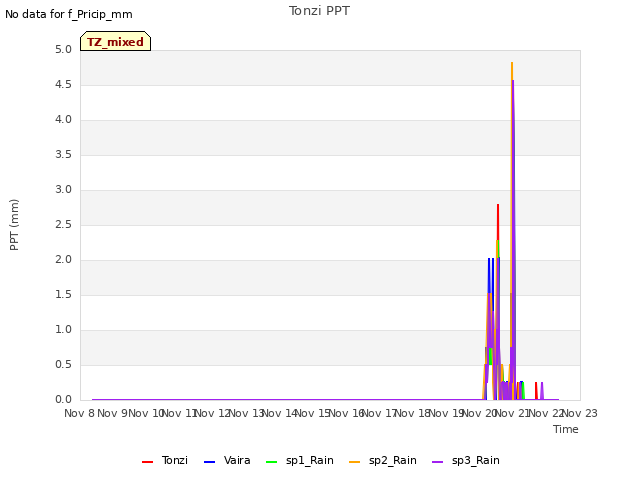Click the Nov 8 x-axis tick label
Image resolution: width=640 pixels, height=480 pixels.
pyautogui.click(x=79, y=413)
